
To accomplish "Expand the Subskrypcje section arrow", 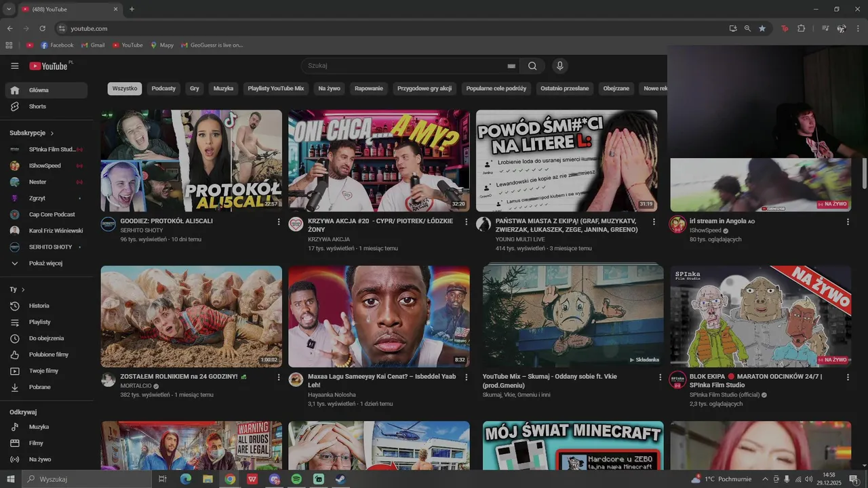I will tap(52, 134).
